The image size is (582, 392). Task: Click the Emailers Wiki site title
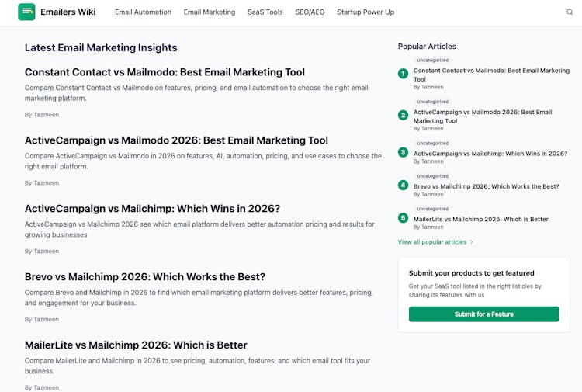(68, 12)
